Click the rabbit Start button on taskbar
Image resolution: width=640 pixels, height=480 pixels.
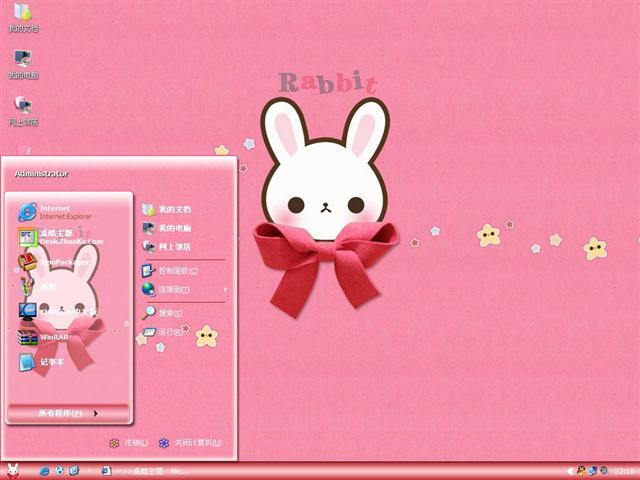tap(13, 471)
